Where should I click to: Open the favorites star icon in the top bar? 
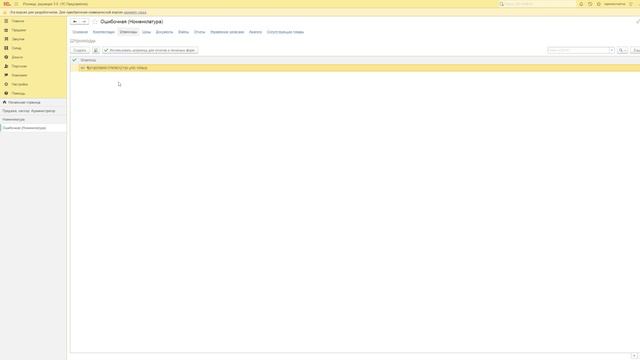[598, 4]
